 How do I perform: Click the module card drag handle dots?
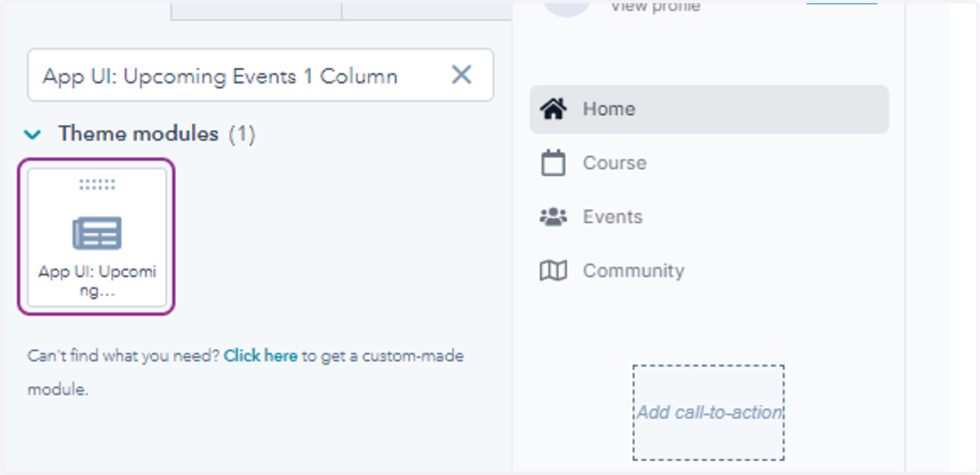click(x=97, y=184)
